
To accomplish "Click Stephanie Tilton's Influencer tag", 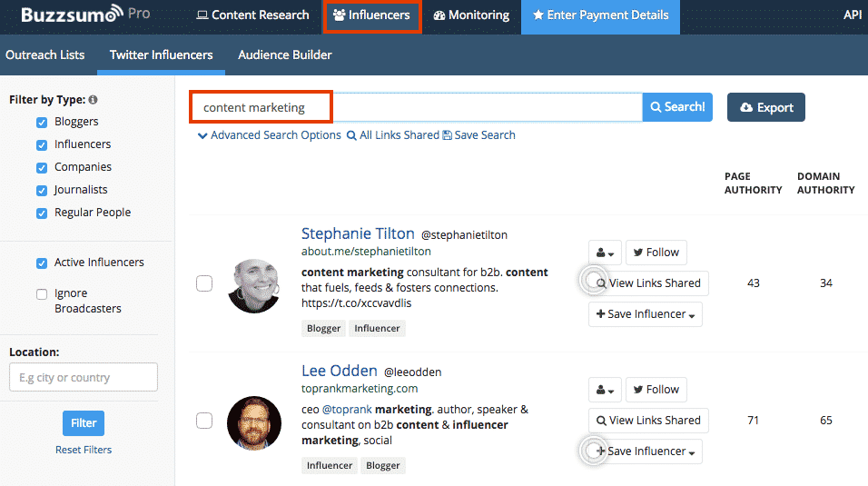I will coord(377,328).
